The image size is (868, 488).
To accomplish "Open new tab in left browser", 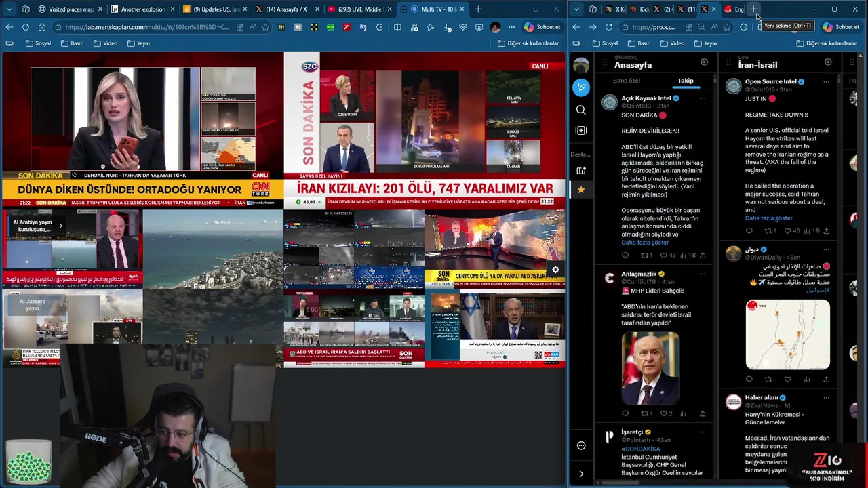I will click(478, 9).
